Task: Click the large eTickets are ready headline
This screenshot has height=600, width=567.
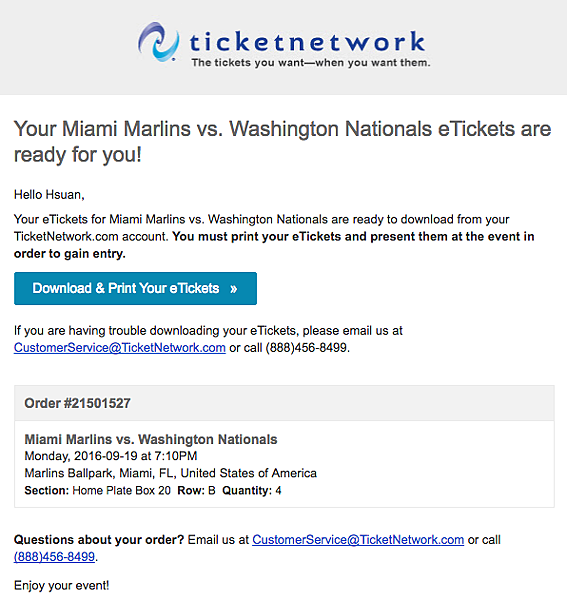Action: pos(282,142)
